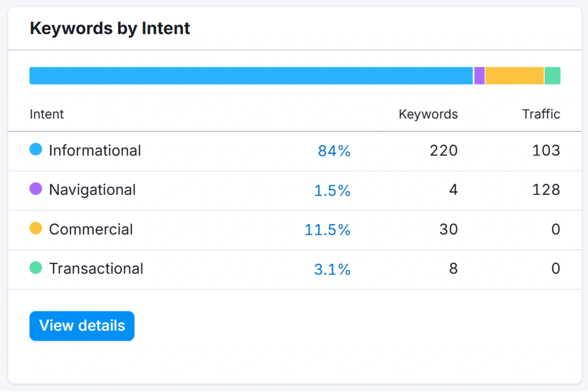Viewport: 588px width, 392px height.
Task: Click the green Transactional dot icon
Action: click(x=36, y=267)
